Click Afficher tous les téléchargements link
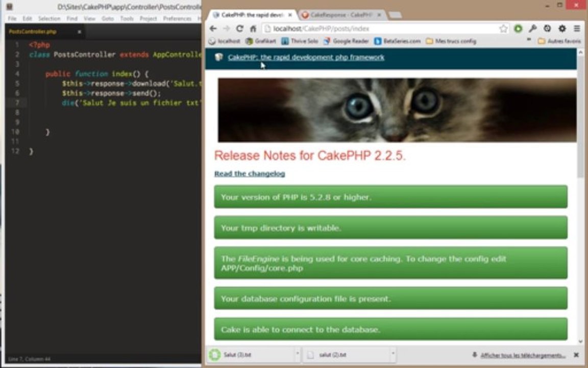 point(523,355)
